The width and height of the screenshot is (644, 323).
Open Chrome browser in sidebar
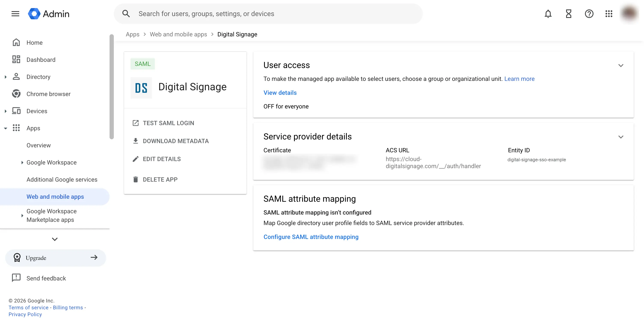pyautogui.click(x=55, y=94)
